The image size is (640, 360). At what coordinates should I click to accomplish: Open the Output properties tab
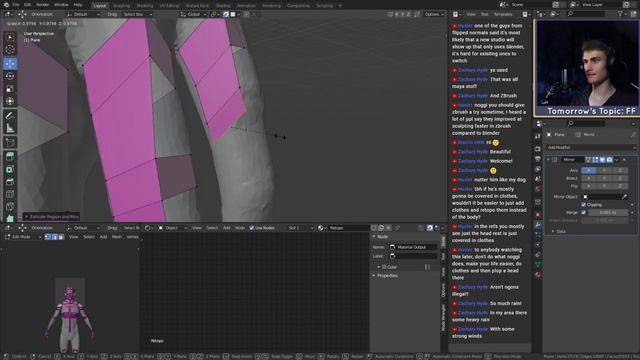pos(538,159)
